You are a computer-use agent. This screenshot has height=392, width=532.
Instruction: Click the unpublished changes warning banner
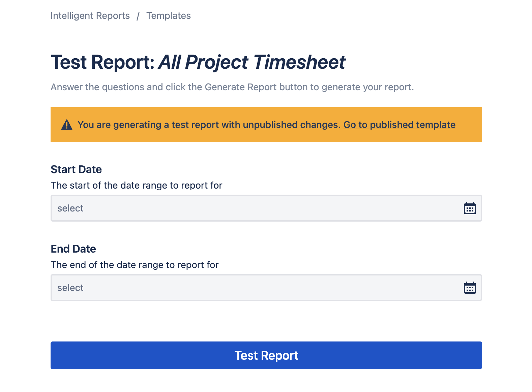click(x=266, y=125)
